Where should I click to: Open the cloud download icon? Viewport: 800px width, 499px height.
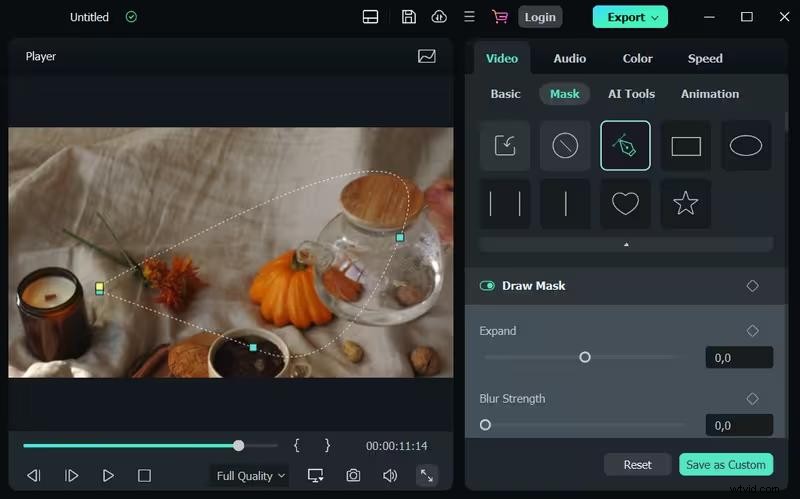pyautogui.click(x=439, y=17)
